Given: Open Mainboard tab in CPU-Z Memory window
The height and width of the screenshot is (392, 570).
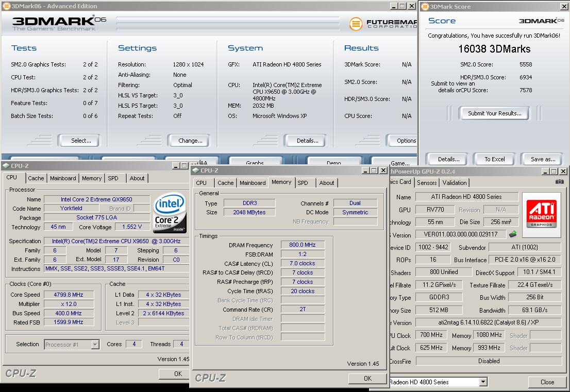Looking at the screenshot, I should tap(253, 183).
